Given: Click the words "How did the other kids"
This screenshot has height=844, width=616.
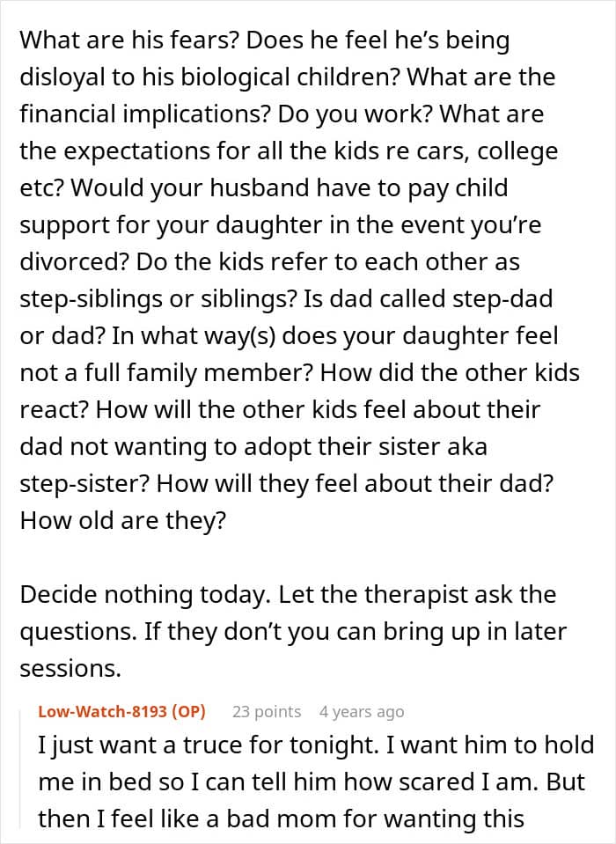Looking at the screenshot, I should pos(449,373).
